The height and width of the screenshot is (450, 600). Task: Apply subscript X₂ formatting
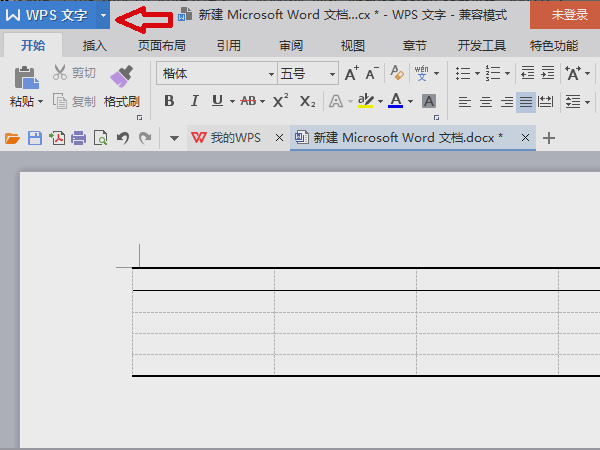coord(307,101)
